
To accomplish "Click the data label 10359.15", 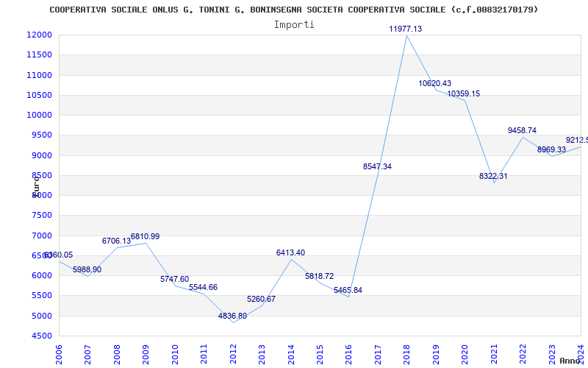I will click(464, 93).
